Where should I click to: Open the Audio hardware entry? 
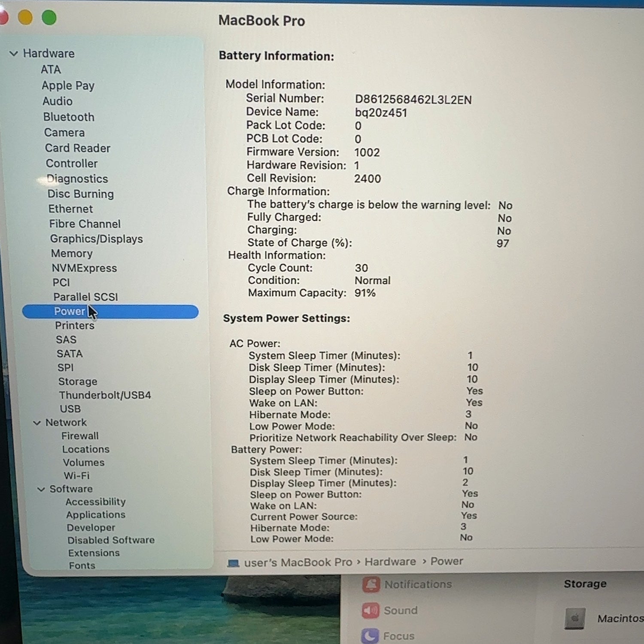[x=57, y=101]
